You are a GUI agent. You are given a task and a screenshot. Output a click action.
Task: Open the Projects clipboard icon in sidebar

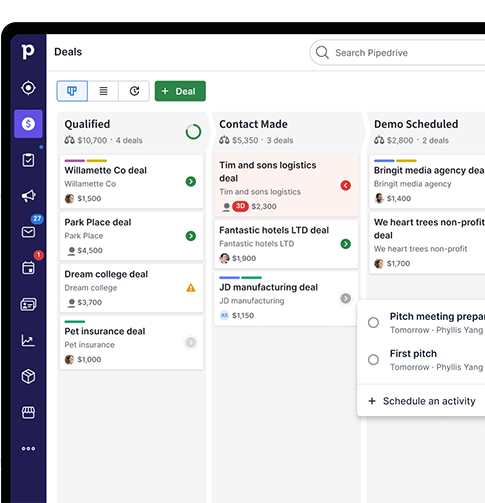(28, 160)
